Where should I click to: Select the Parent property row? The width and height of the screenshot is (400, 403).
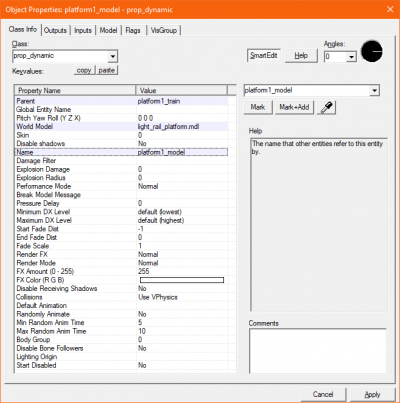[x=122, y=101]
